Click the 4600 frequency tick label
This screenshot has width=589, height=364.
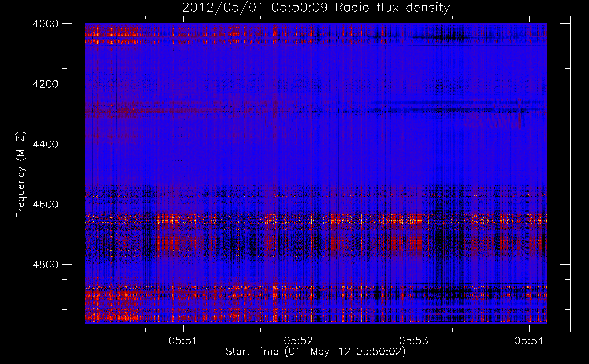coord(46,204)
